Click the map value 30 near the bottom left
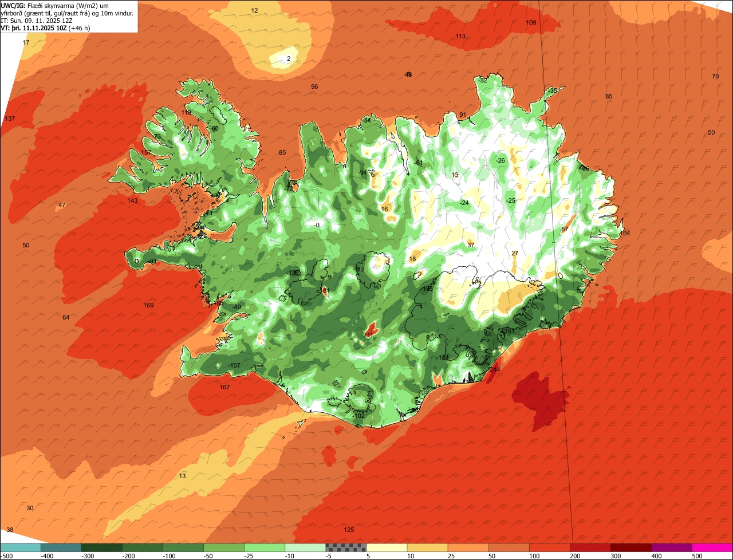Image resolution: width=733 pixels, height=560 pixels. click(x=30, y=508)
